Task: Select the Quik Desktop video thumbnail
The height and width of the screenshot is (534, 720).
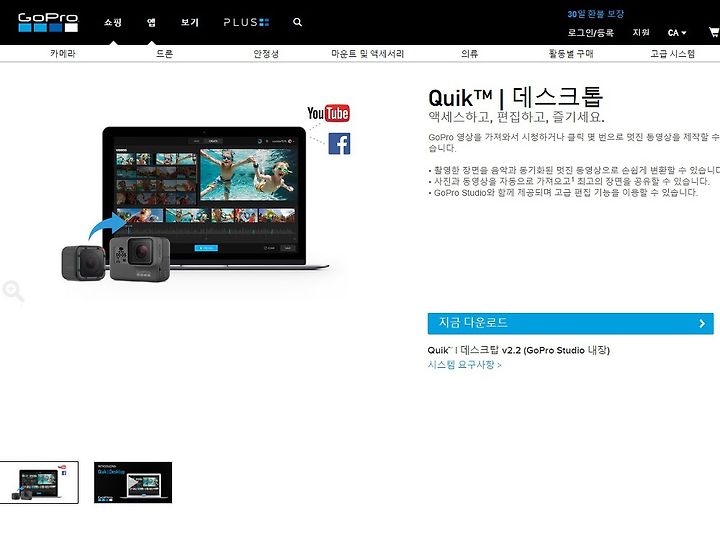Action: click(133, 482)
